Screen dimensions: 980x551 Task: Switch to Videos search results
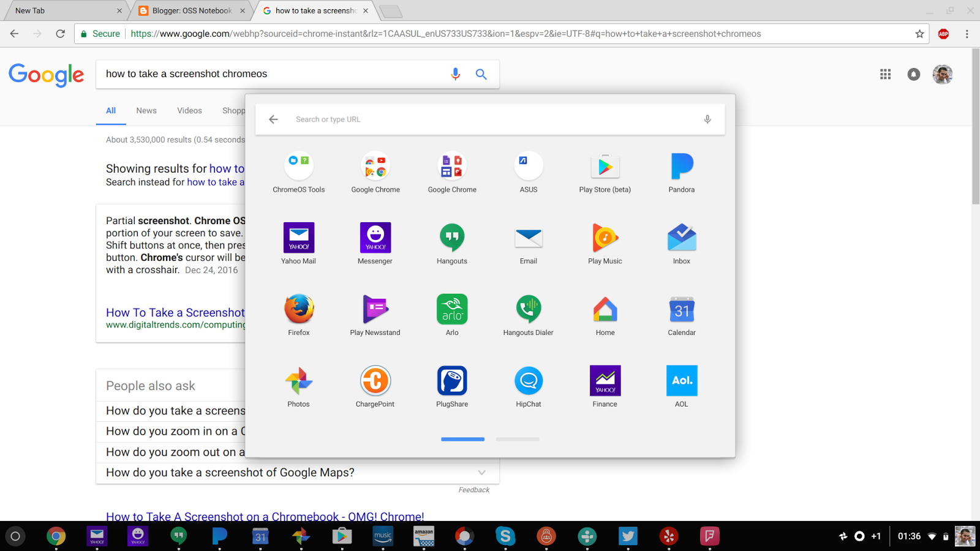[189, 111]
